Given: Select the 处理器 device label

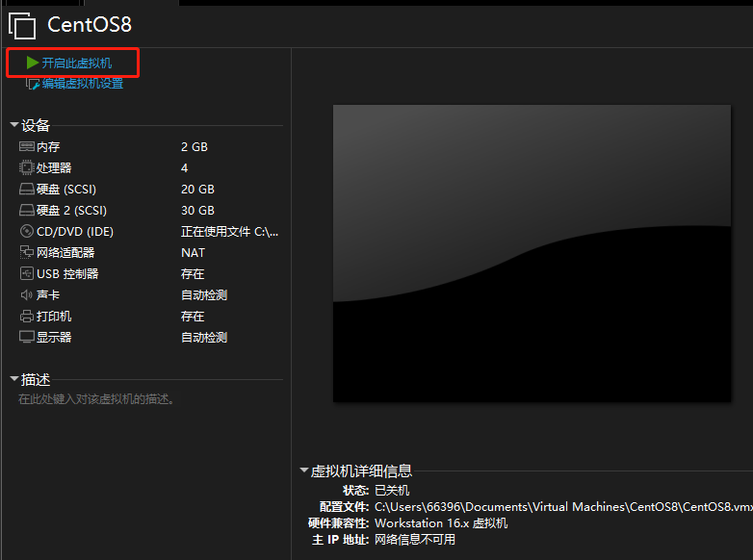Looking at the screenshot, I should [54, 168].
